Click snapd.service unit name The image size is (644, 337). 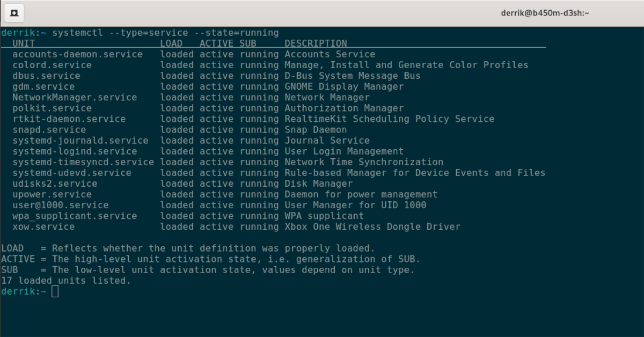pyautogui.click(x=49, y=129)
